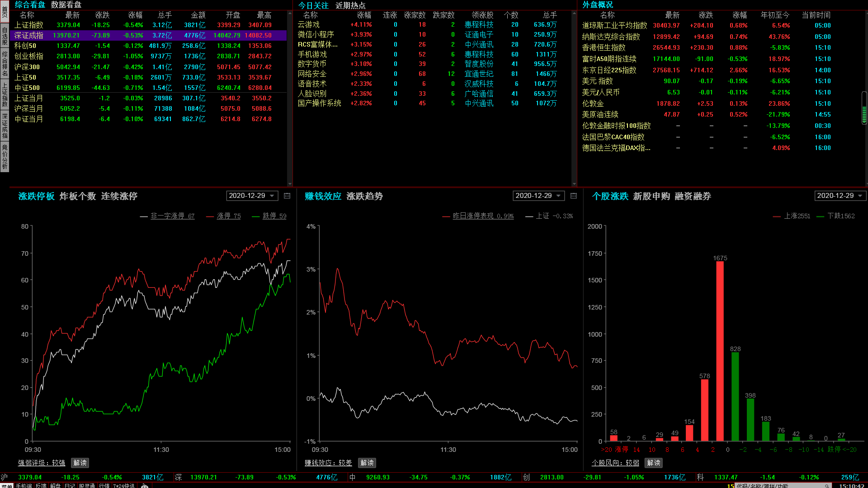Switch to the 融资融券 tab
This screenshot has width=868, height=488.
(693, 196)
